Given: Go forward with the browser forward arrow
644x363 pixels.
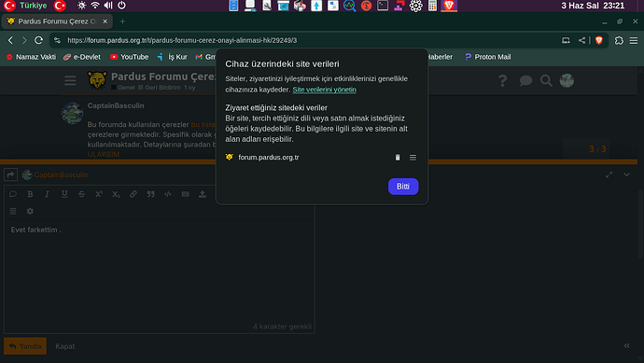Looking at the screenshot, I should (x=24, y=40).
